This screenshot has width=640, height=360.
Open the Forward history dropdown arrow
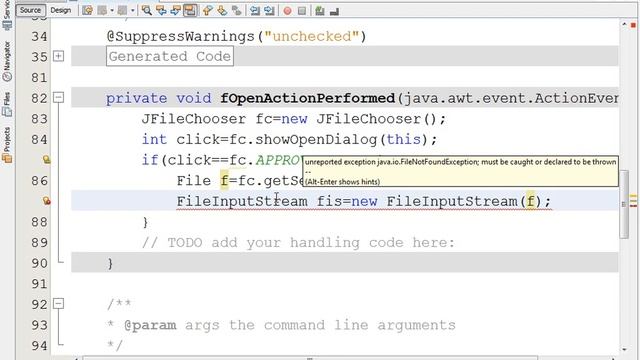coord(132,11)
